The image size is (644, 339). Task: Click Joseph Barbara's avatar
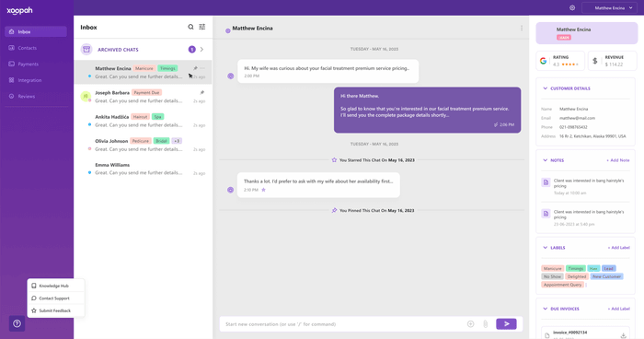click(x=86, y=97)
